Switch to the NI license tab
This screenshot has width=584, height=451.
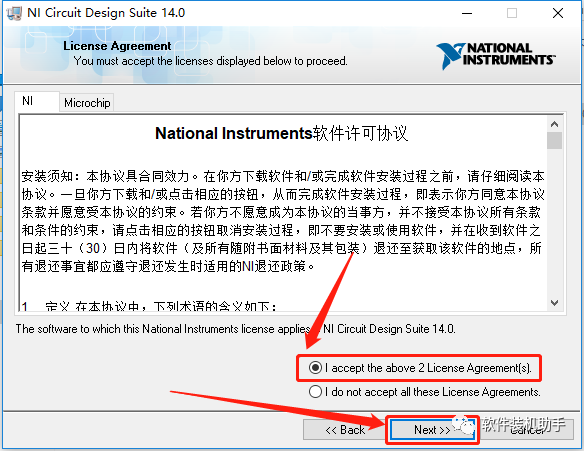pyautogui.click(x=36, y=101)
